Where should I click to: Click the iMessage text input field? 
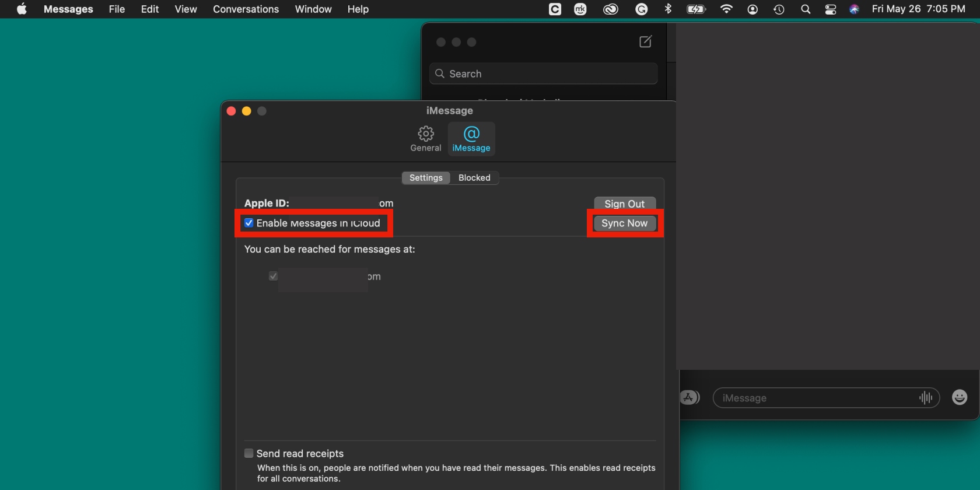pos(826,398)
